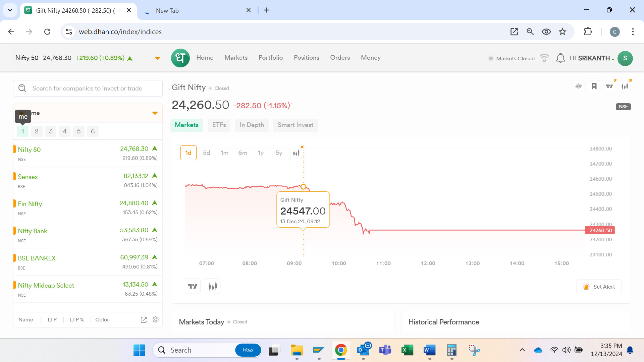This screenshot has height=362, width=644.
Task: Switch chart range to 5d
Action: 206,153
